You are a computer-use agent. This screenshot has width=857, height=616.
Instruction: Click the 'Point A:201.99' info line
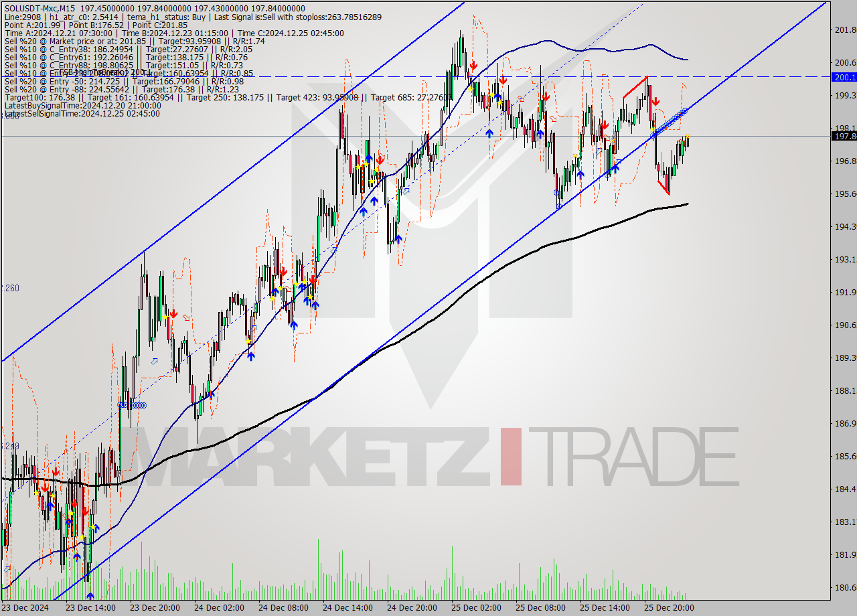tap(96, 25)
